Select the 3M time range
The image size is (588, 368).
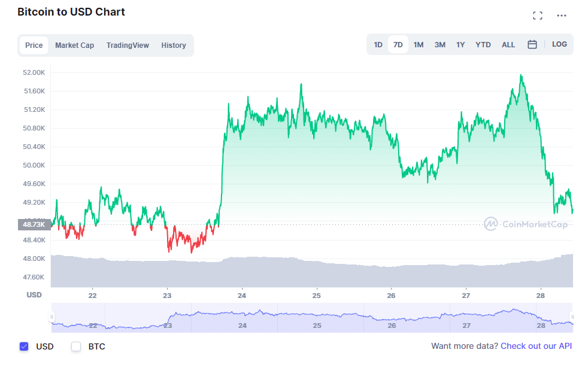(440, 44)
